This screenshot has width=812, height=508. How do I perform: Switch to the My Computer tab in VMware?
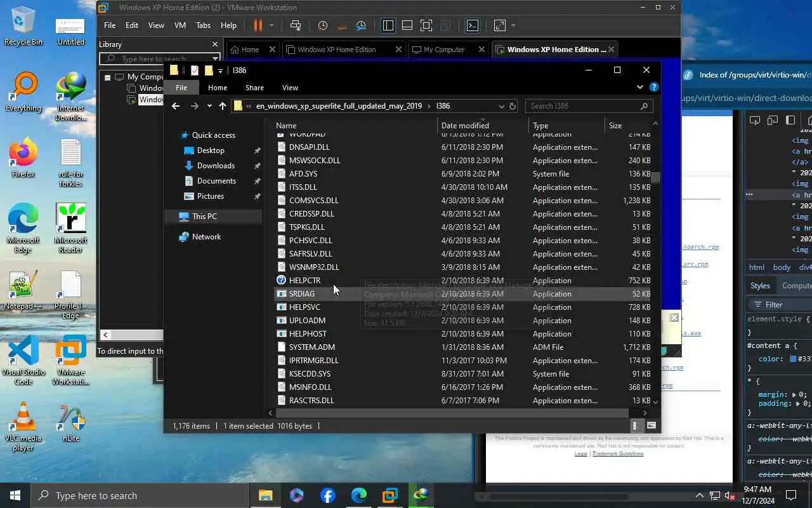tap(444, 50)
